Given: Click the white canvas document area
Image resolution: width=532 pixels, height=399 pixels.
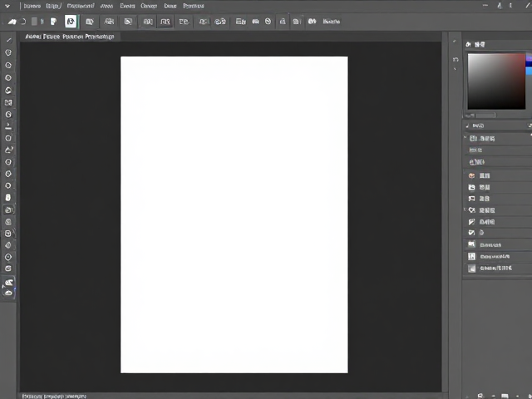Looking at the screenshot, I should tap(234, 214).
